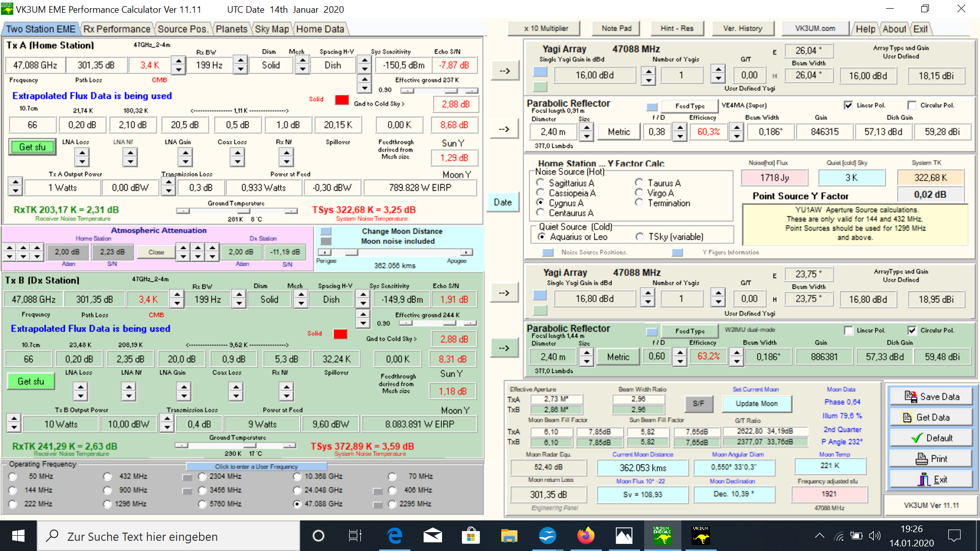Select Cassiopeia A noise source
Image resolution: width=980 pixels, height=551 pixels.
[541, 193]
